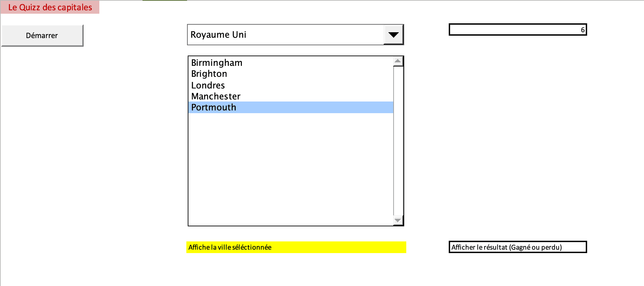Click the highlighted Portmouth entry

tap(213, 107)
